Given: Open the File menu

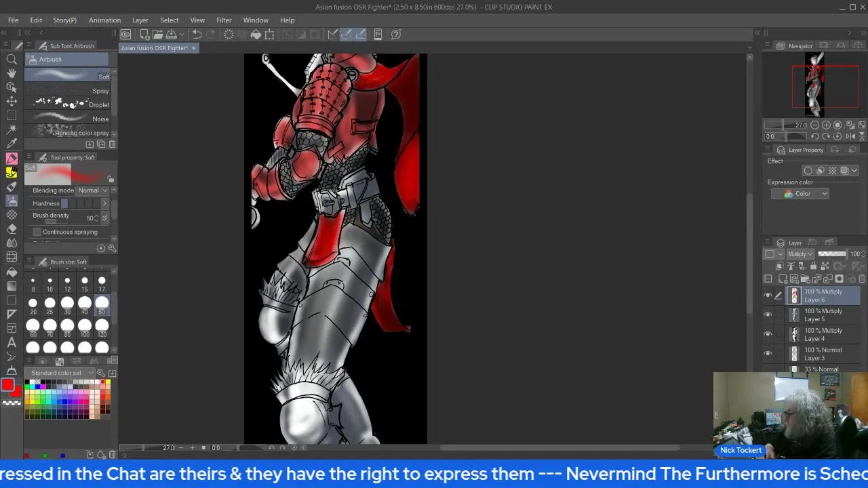Looking at the screenshot, I should (13, 20).
